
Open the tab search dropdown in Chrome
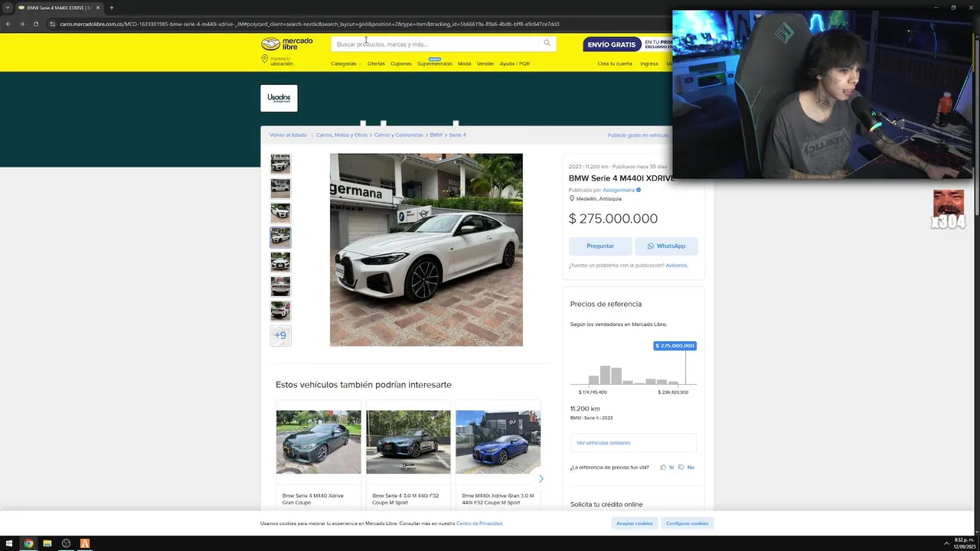click(x=8, y=8)
